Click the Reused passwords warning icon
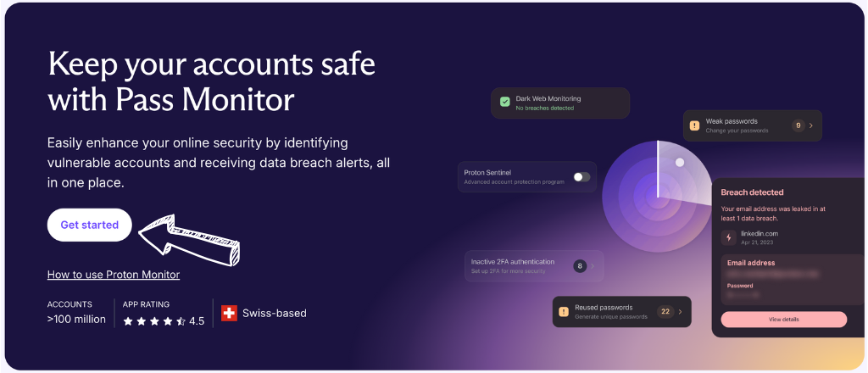The image size is (868, 373). point(564,312)
